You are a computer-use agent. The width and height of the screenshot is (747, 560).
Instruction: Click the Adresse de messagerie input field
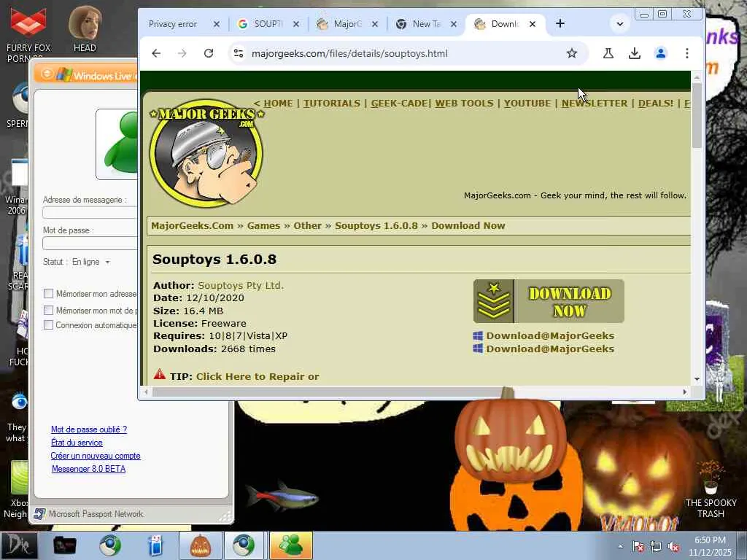[x=90, y=212]
